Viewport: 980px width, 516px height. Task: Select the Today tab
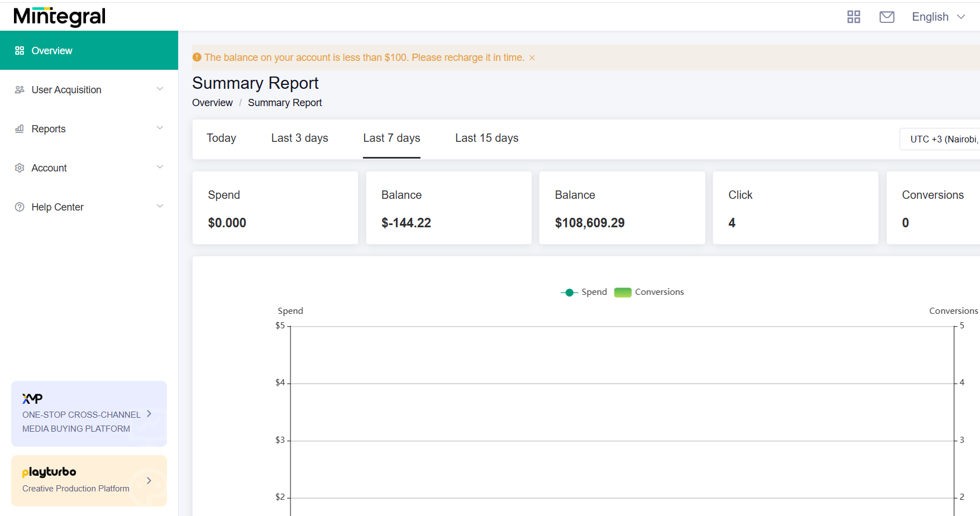(x=221, y=138)
